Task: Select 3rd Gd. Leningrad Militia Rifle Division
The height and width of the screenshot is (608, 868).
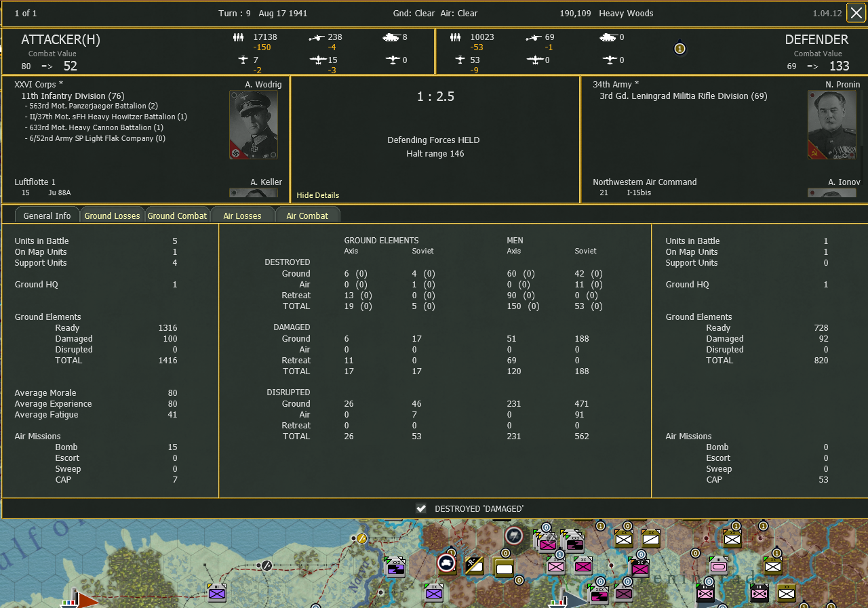Action: [x=684, y=96]
